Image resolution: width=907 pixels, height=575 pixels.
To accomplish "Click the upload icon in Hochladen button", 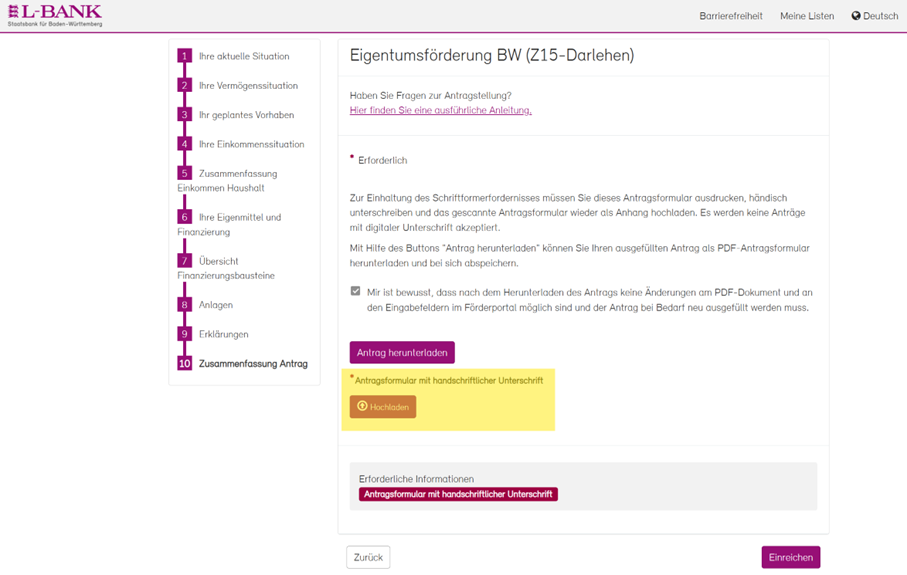I will click(362, 407).
